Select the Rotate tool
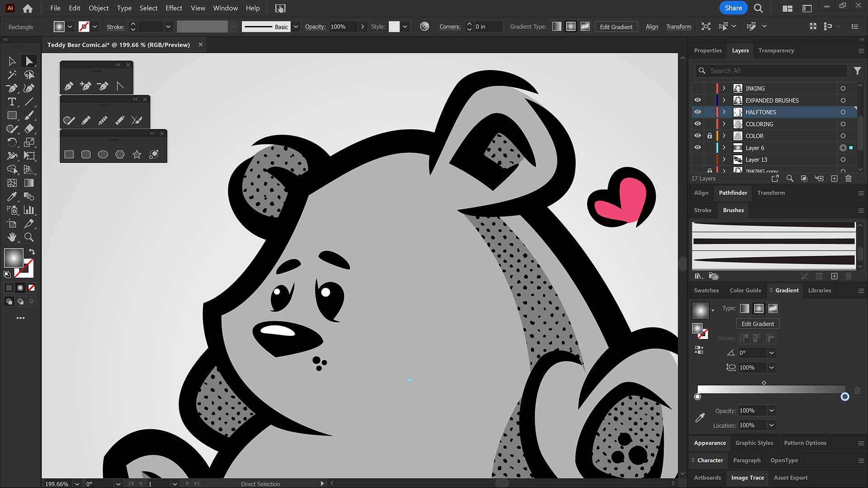This screenshot has height=488, width=868. pyautogui.click(x=12, y=142)
